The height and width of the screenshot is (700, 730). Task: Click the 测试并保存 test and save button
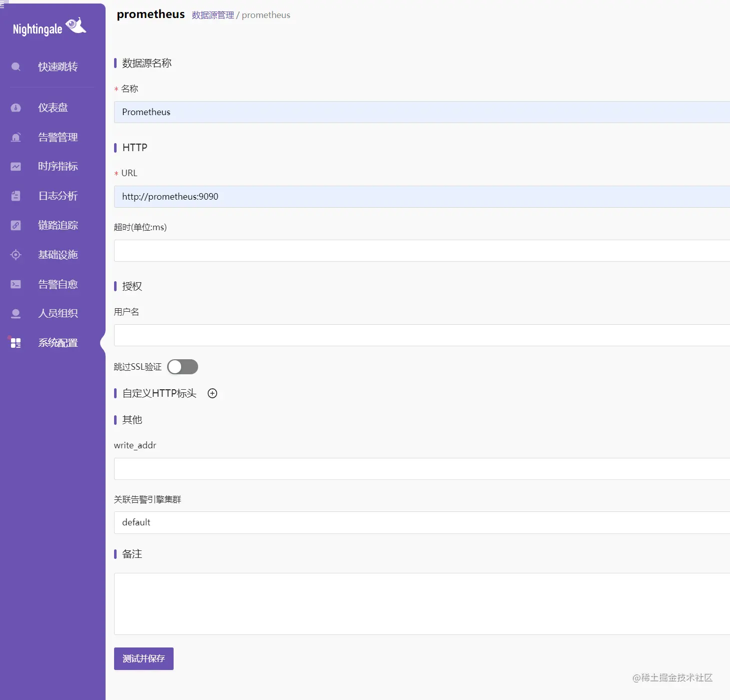pyautogui.click(x=144, y=658)
